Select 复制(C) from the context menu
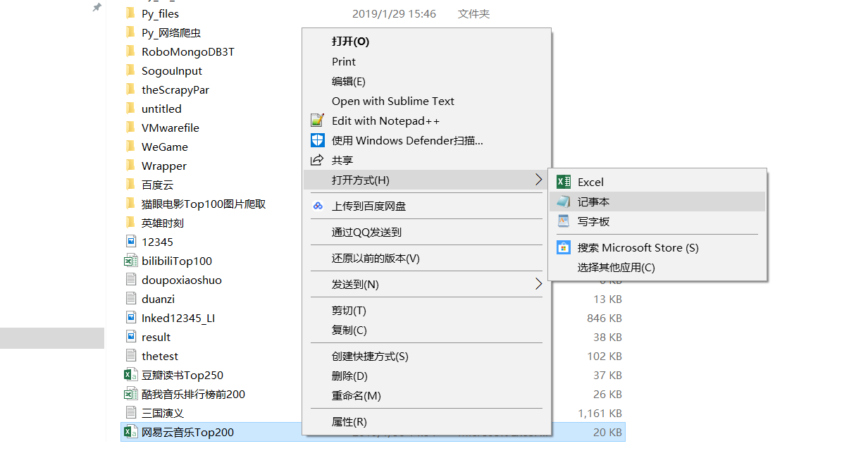Viewport: 868px width, 458px height. (349, 330)
